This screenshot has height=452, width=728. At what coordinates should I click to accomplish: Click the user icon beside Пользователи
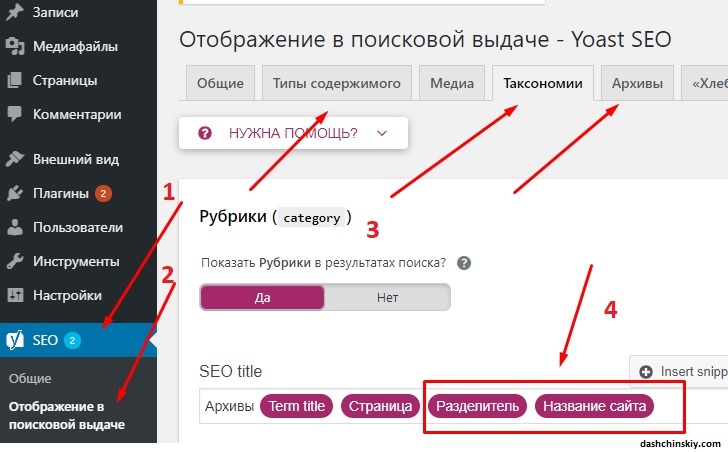15,227
